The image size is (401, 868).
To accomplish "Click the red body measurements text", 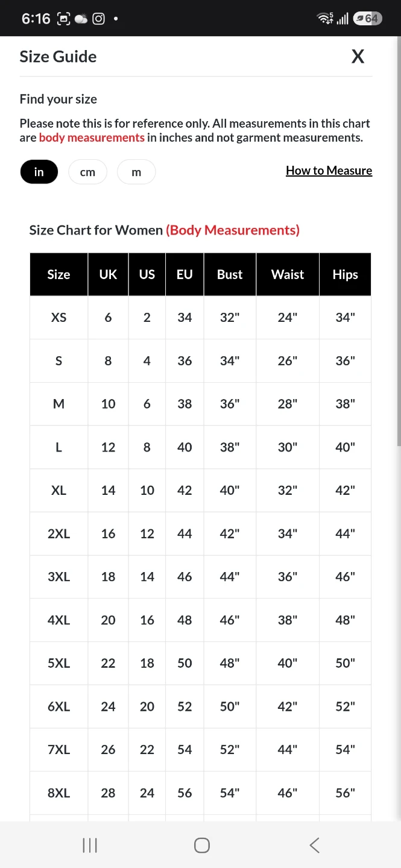I will pyautogui.click(x=92, y=137).
